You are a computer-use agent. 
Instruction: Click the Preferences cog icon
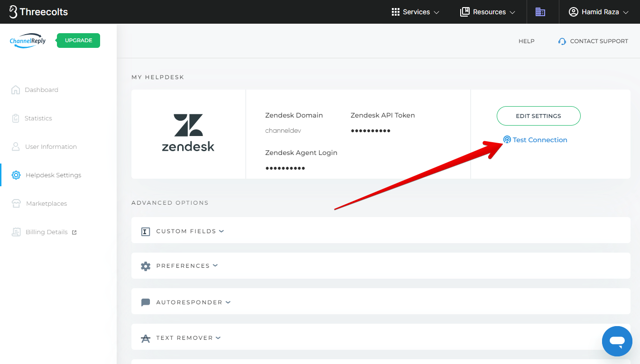click(x=146, y=266)
